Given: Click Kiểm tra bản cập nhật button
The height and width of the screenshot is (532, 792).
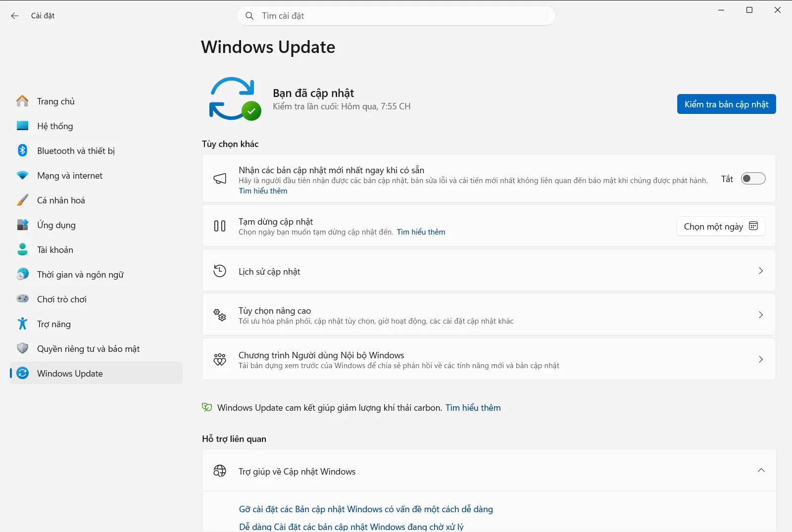Looking at the screenshot, I should pyautogui.click(x=726, y=104).
